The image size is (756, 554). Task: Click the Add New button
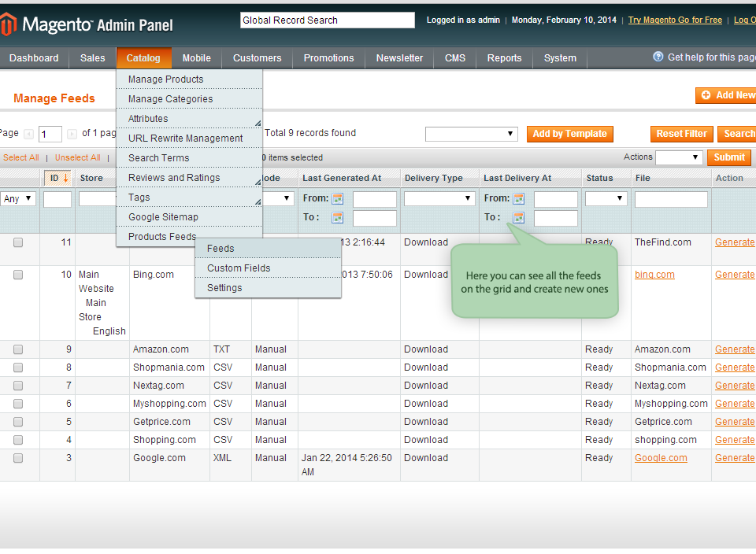(725, 95)
